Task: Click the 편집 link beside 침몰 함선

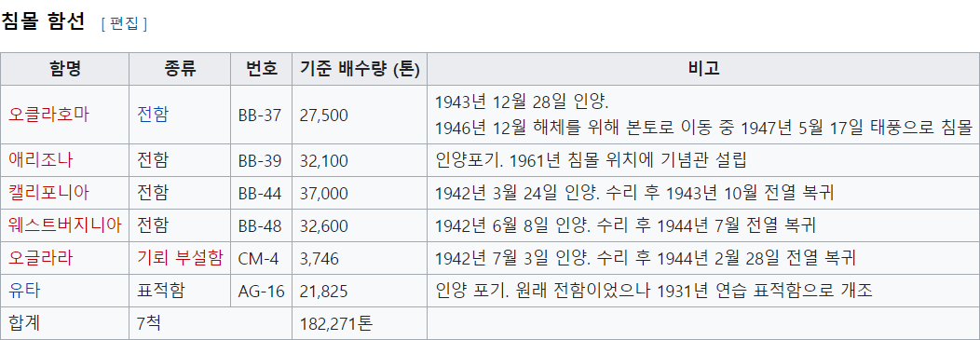Action: point(124,23)
